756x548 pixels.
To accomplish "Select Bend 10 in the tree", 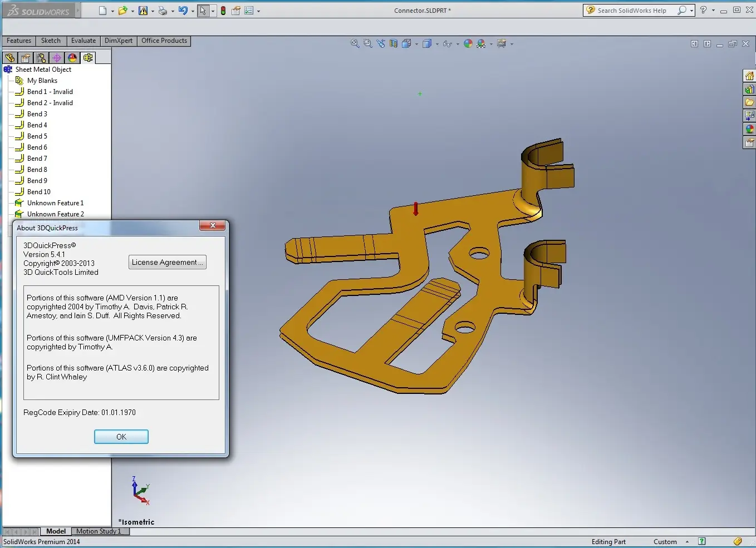I will [x=39, y=192].
